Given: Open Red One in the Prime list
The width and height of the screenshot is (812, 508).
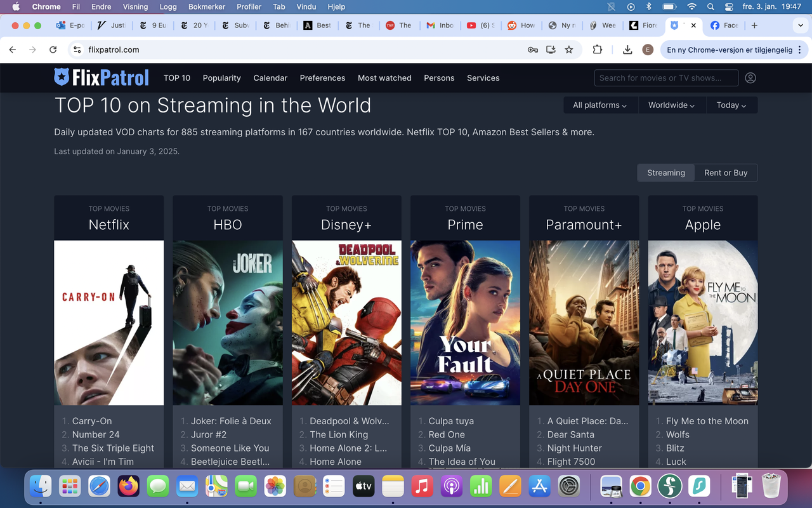Looking at the screenshot, I should [x=447, y=434].
